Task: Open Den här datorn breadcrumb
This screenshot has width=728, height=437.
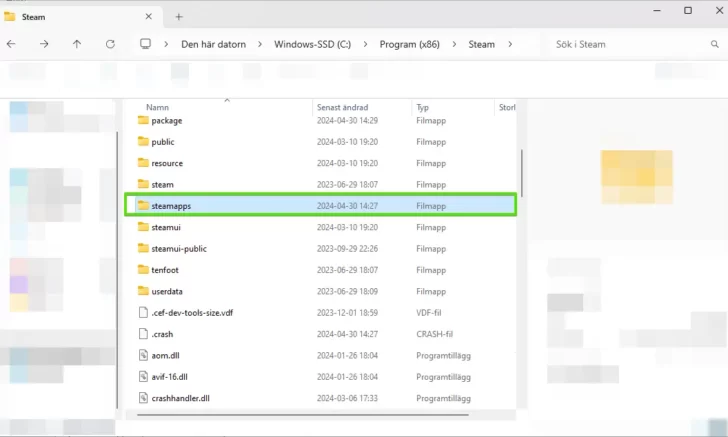Action: click(x=214, y=44)
